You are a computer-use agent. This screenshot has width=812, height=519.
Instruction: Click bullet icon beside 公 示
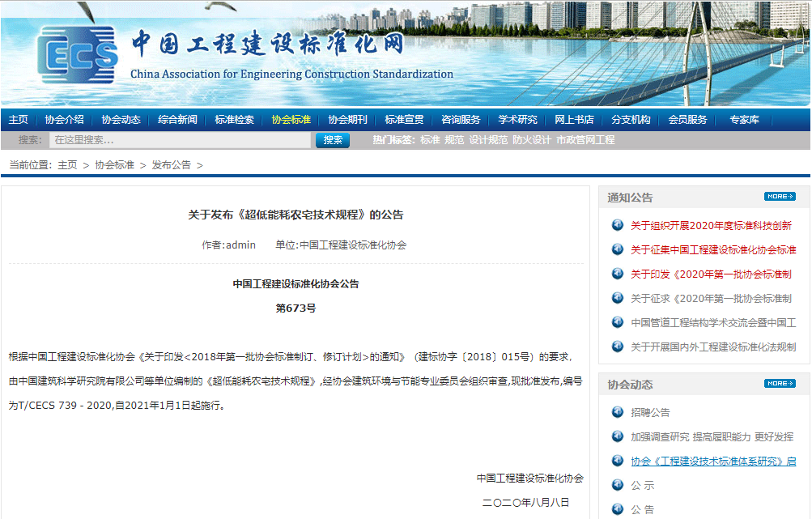[617, 485]
